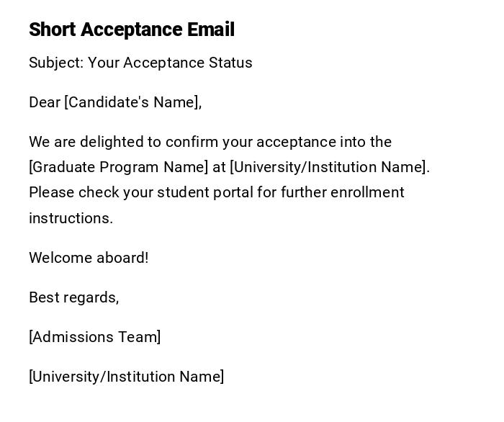Click the final [University/Institution Name] signature line
The image size is (504, 422).
tap(126, 377)
